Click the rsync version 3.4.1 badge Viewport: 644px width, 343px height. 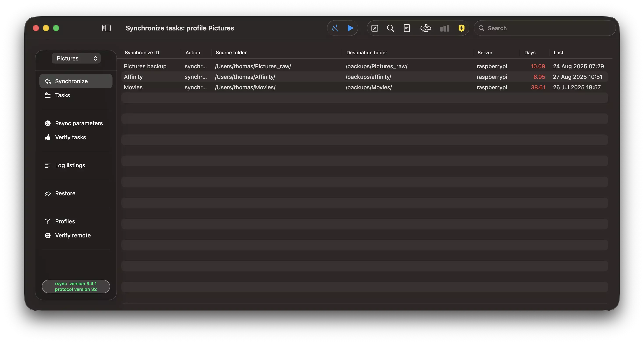[x=76, y=286]
